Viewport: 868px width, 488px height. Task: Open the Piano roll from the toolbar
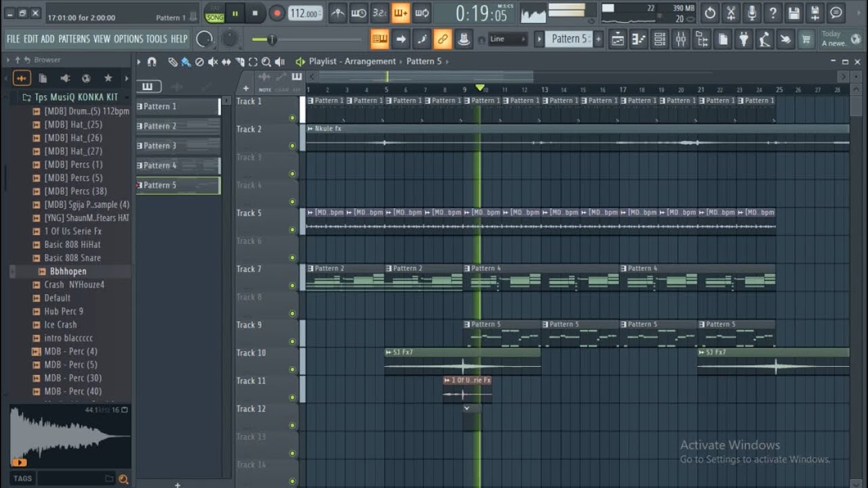tap(639, 39)
